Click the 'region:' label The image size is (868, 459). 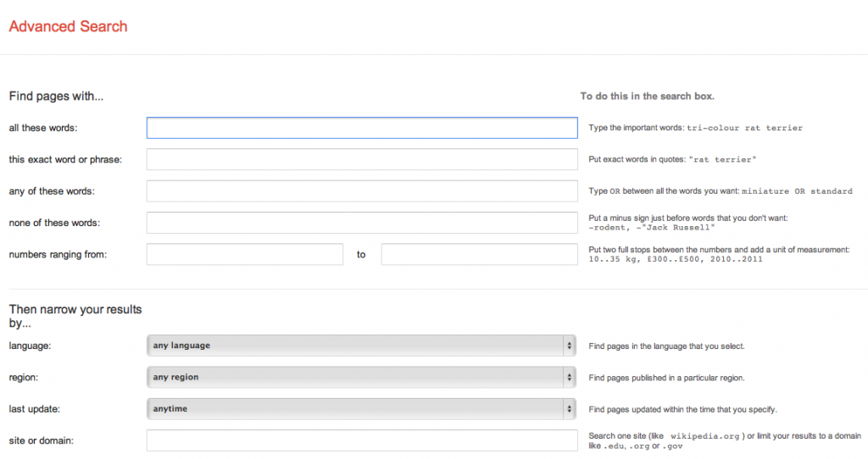[x=23, y=377]
